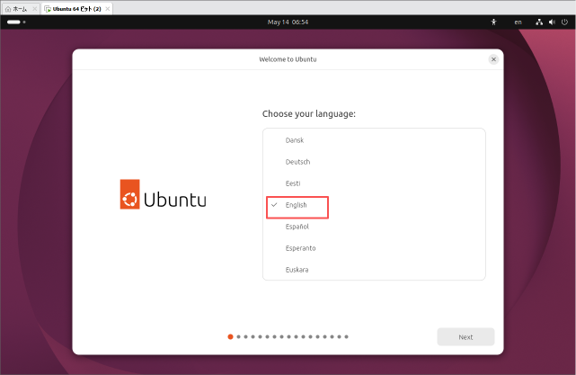Open the clock showing May 14
The height and width of the screenshot is (375, 576).
[288, 22]
